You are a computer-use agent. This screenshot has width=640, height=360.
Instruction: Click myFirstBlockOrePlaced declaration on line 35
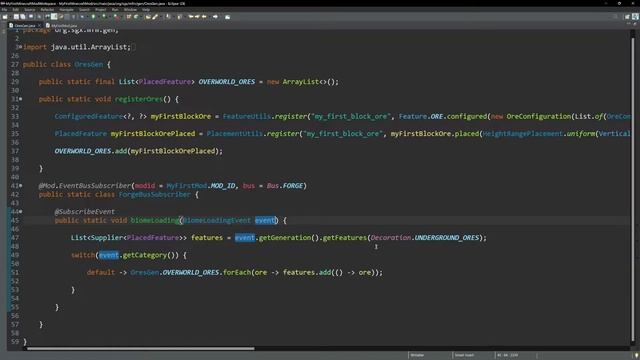[x=153, y=133]
